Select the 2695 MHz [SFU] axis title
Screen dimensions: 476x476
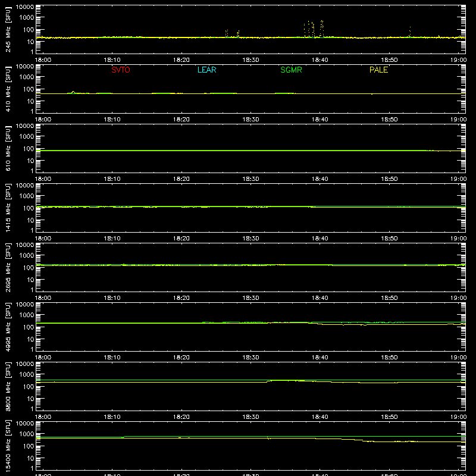tap(8, 267)
